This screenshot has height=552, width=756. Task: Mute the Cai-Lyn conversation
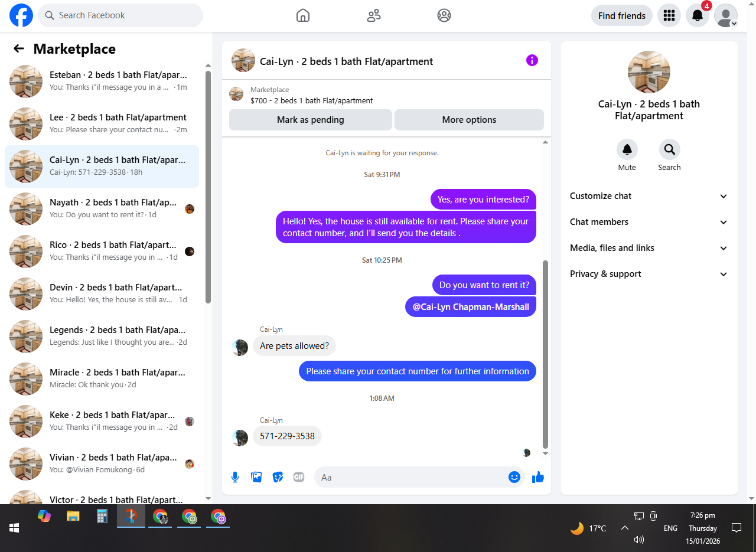[x=627, y=150]
